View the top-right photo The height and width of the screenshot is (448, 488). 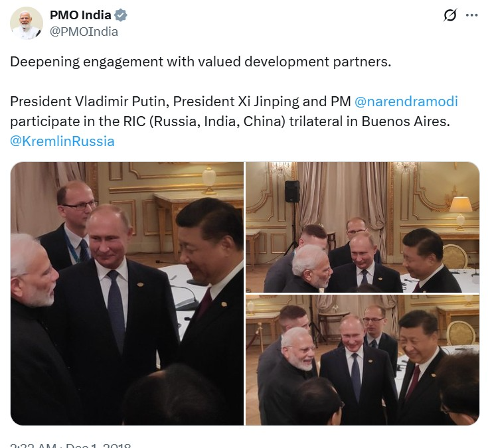(x=363, y=227)
